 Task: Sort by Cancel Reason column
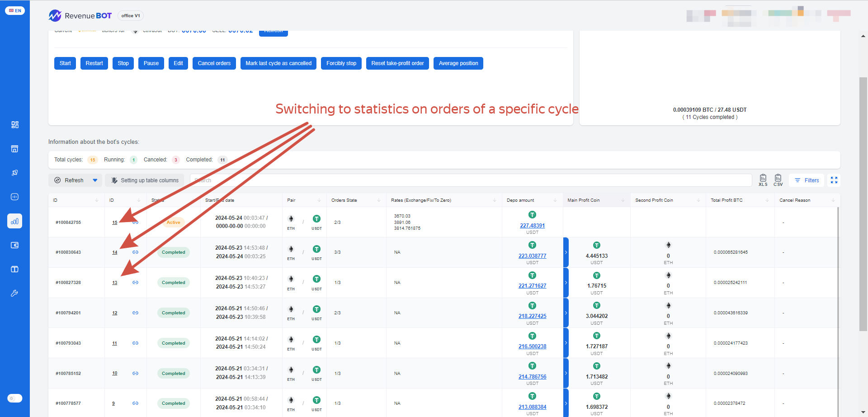[807, 200]
